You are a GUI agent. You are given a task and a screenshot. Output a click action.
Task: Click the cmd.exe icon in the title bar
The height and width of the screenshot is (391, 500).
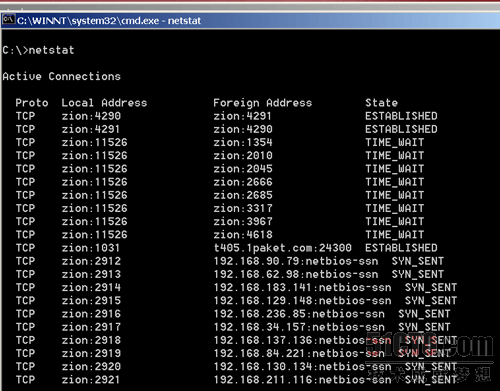[x=8, y=20]
